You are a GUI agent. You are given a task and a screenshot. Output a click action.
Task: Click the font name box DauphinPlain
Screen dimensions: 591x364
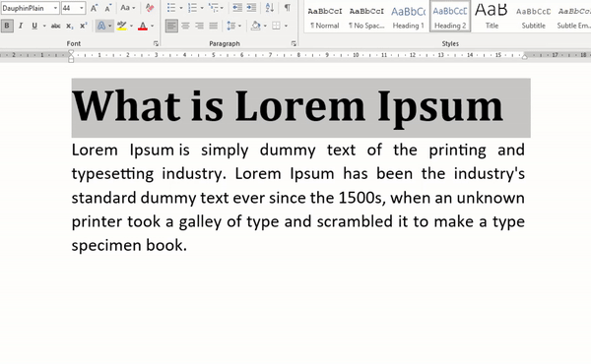pos(27,8)
